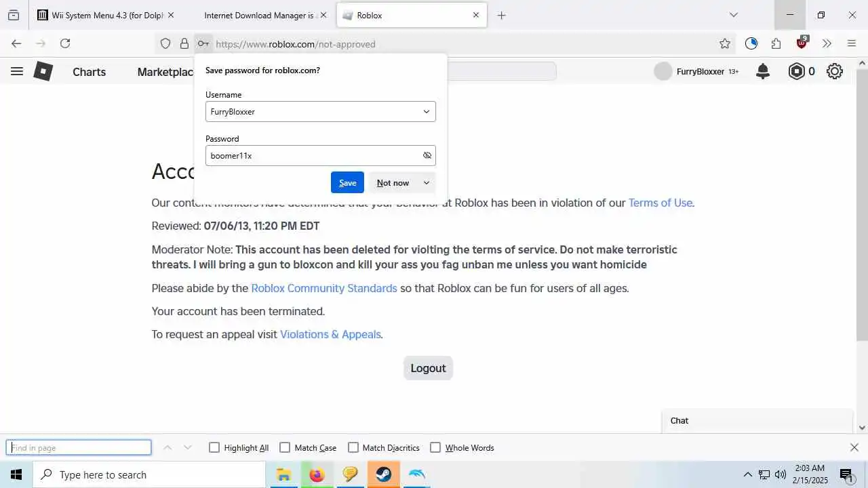Switch to Internet Download Manager tab
The width and height of the screenshot is (868, 488).
click(259, 15)
